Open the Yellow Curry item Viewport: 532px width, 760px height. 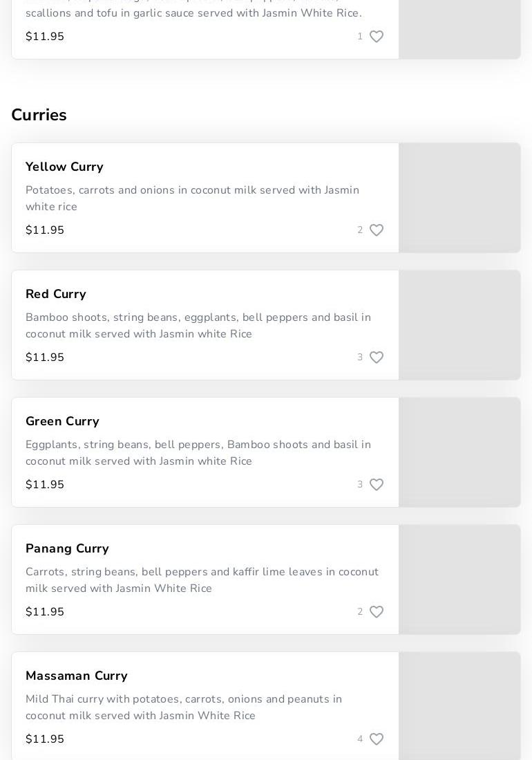pyautogui.click(x=64, y=167)
